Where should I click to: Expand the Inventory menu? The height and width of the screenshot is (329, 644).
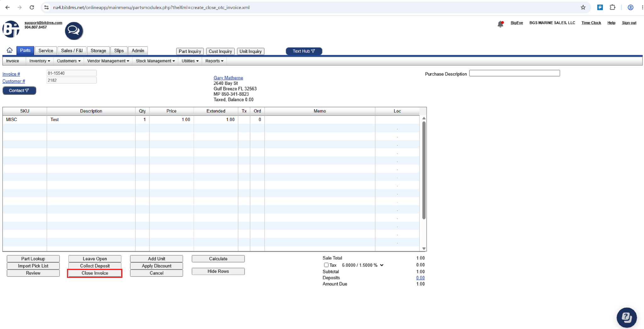[x=40, y=61]
